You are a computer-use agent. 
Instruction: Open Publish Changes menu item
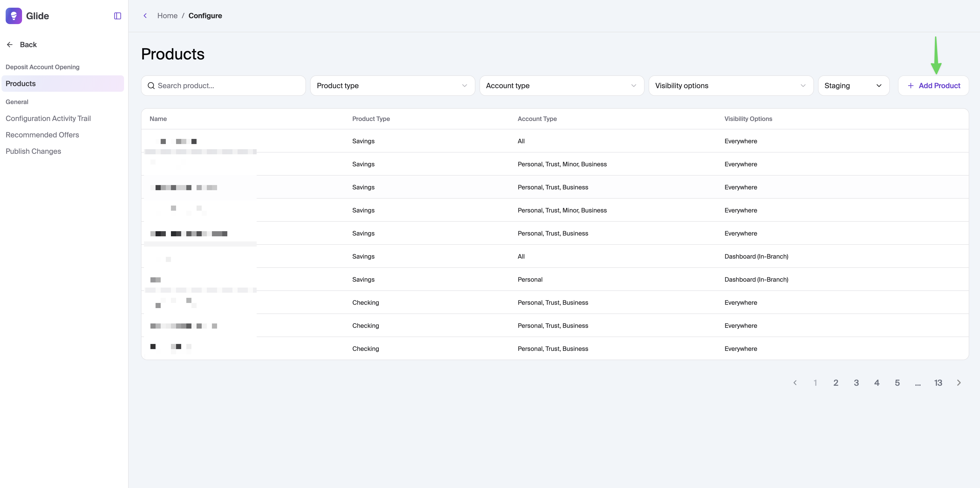pyautogui.click(x=33, y=151)
